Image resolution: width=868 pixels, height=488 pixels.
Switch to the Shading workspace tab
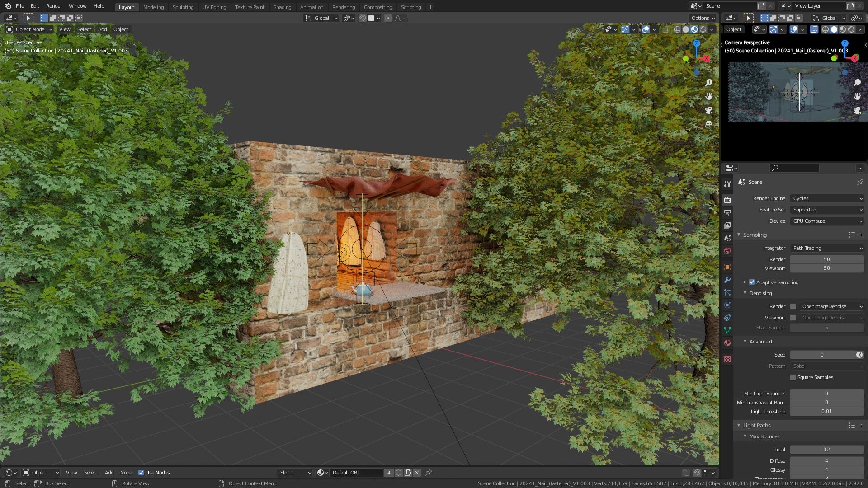coord(282,7)
